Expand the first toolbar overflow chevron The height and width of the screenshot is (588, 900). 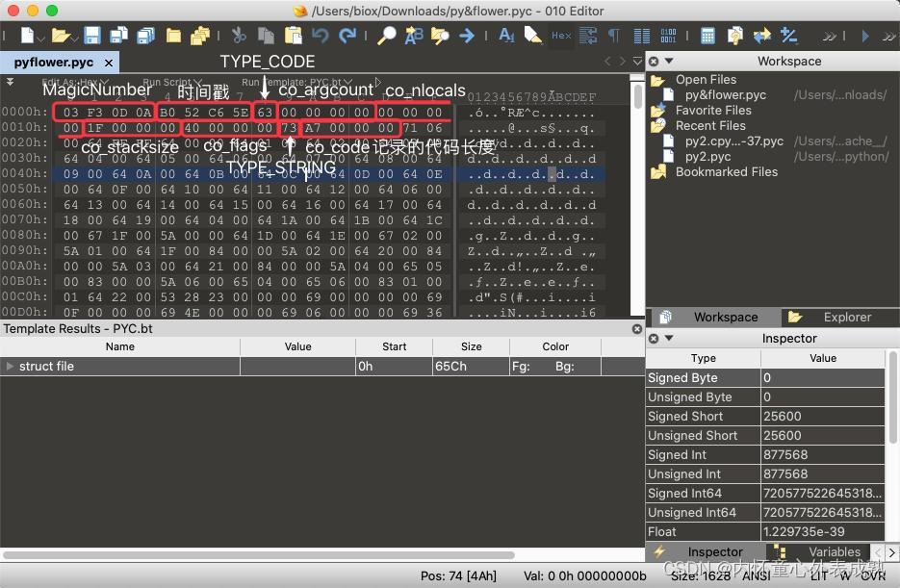tap(829, 37)
